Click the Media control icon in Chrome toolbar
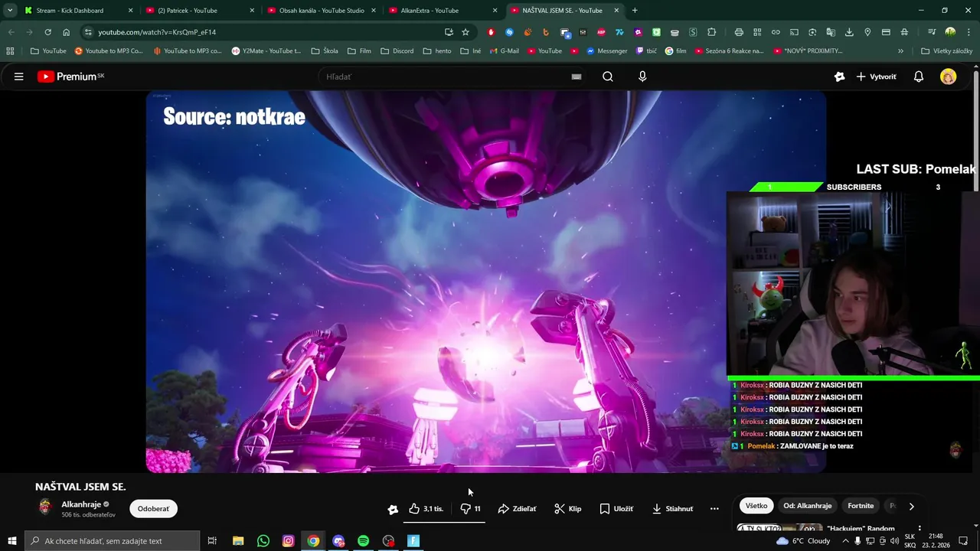The image size is (980, 551). [933, 32]
